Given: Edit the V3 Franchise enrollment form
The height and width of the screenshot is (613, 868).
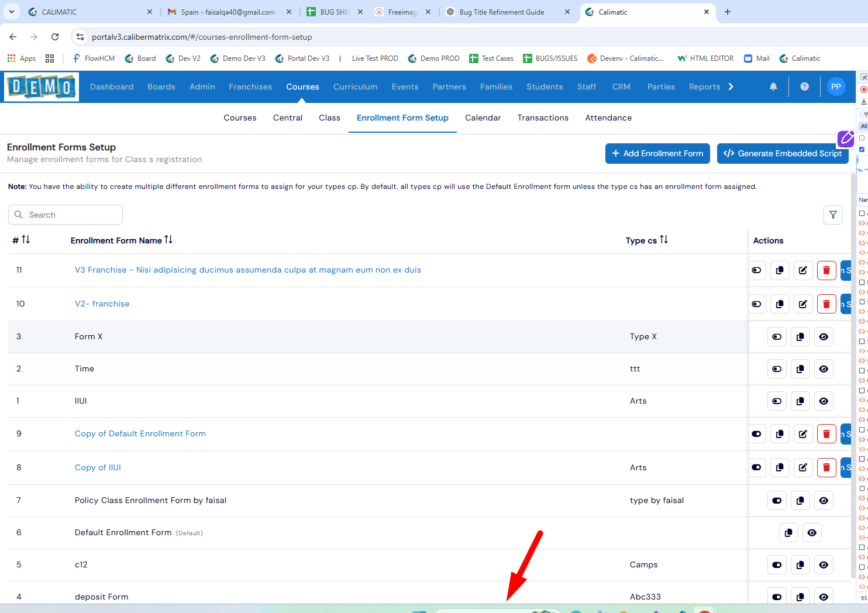Looking at the screenshot, I should point(803,270).
